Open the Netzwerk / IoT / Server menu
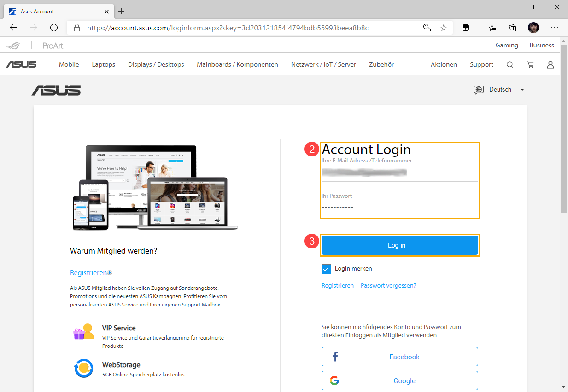 click(x=324, y=64)
